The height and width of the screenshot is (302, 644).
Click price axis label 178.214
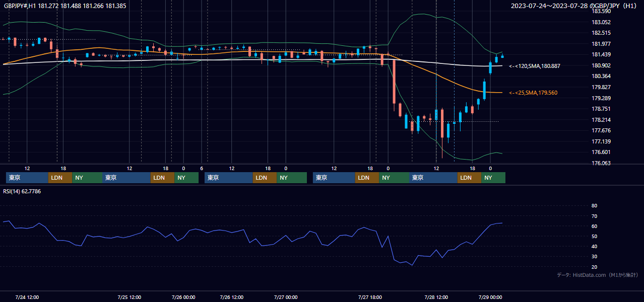click(x=601, y=120)
